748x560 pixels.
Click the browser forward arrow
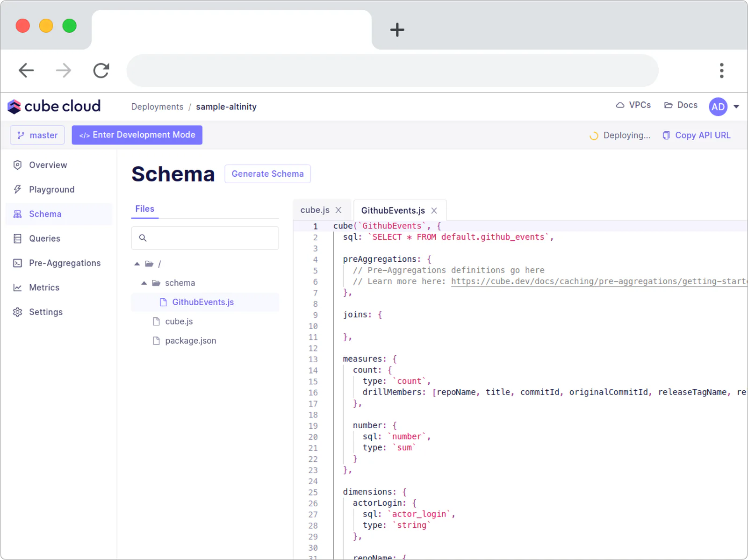coord(64,71)
